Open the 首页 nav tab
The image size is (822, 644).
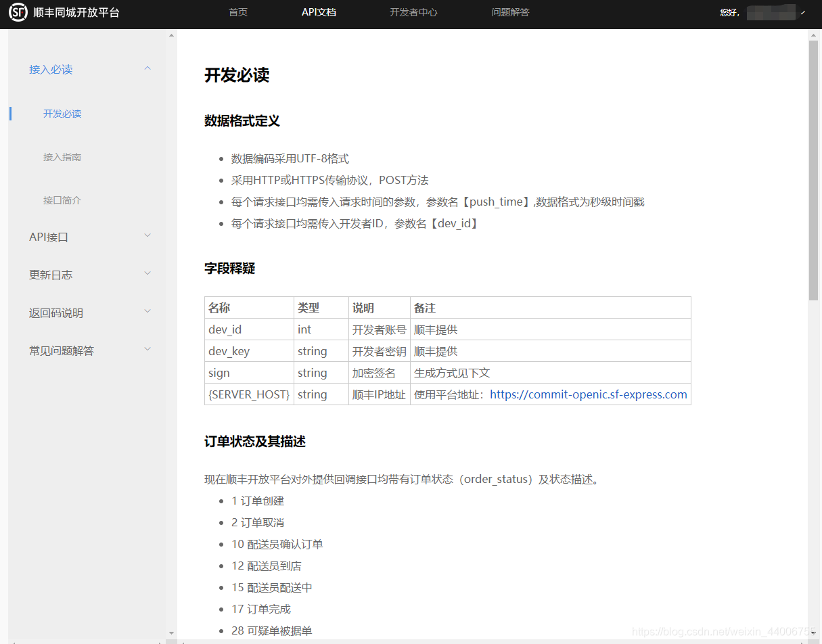pyautogui.click(x=238, y=12)
